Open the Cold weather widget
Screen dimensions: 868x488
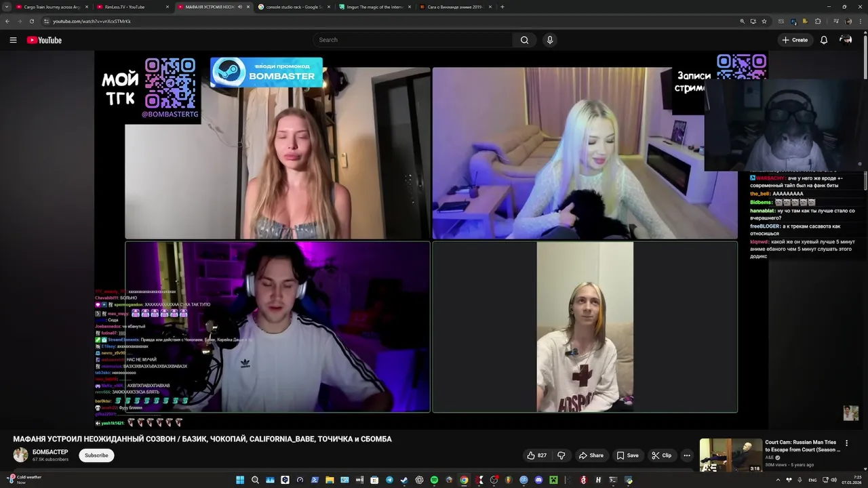point(25,480)
